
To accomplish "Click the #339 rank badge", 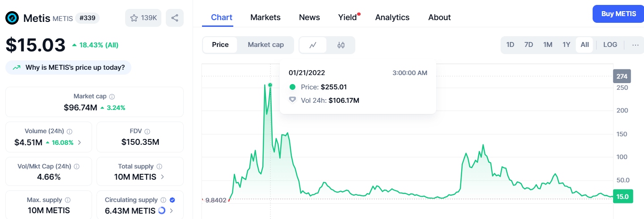I will (x=87, y=18).
